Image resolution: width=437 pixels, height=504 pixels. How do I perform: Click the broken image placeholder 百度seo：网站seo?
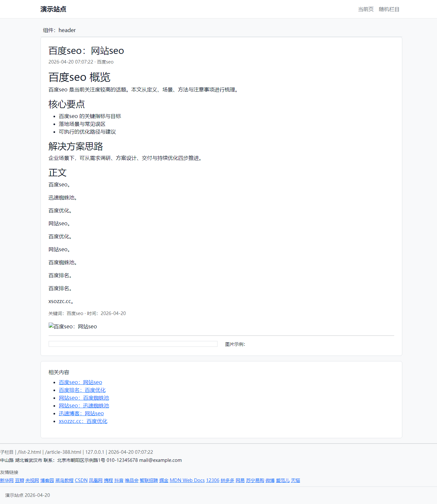pyautogui.click(x=73, y=326)
